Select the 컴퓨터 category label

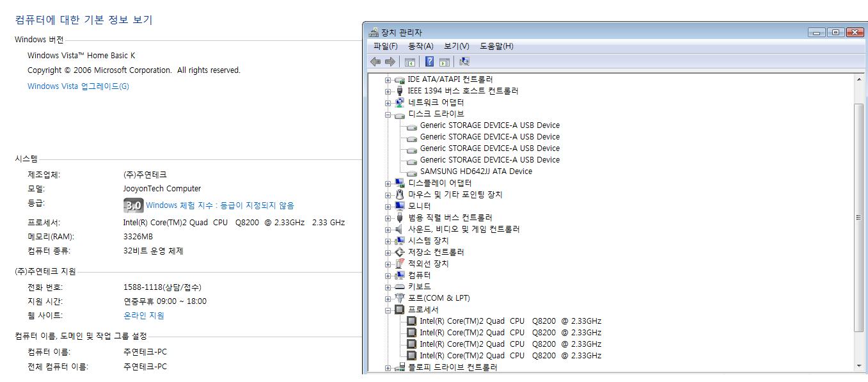click(x=420, y=275)
